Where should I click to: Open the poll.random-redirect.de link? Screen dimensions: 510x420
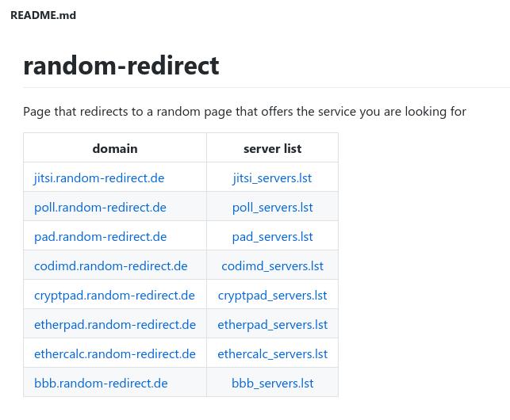tap(100, 208)
